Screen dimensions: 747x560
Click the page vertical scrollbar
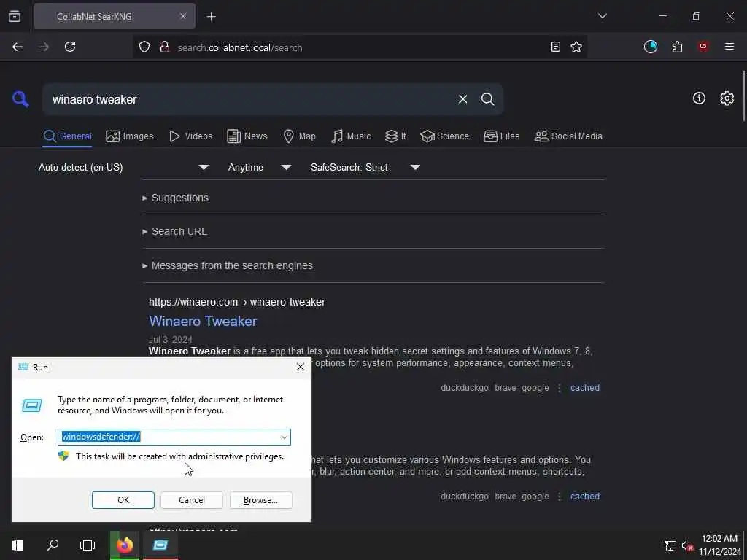pos(743,96)
